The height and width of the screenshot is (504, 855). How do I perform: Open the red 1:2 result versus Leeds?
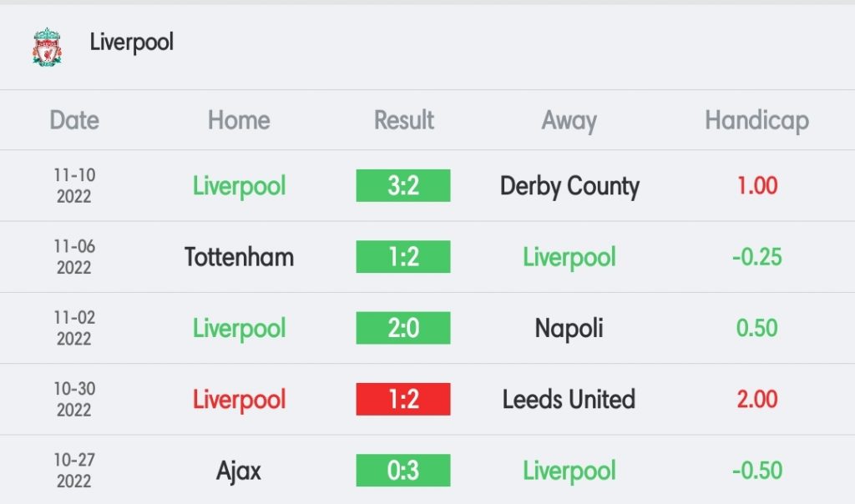(403, 400)
